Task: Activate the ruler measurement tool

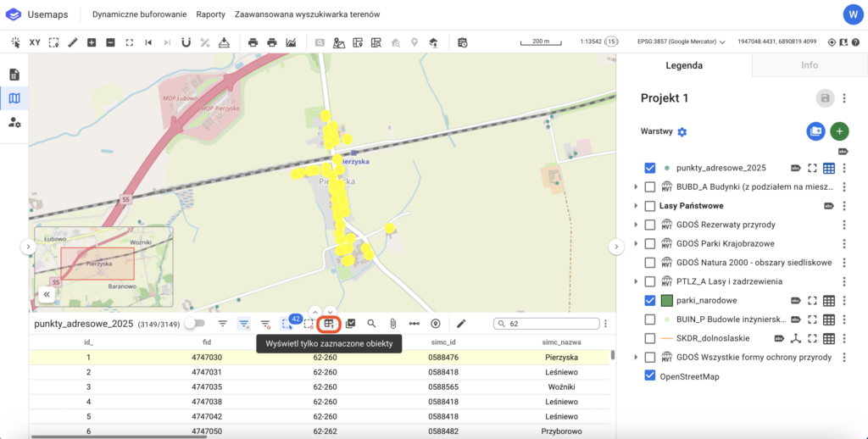Action: coord(72,42)
